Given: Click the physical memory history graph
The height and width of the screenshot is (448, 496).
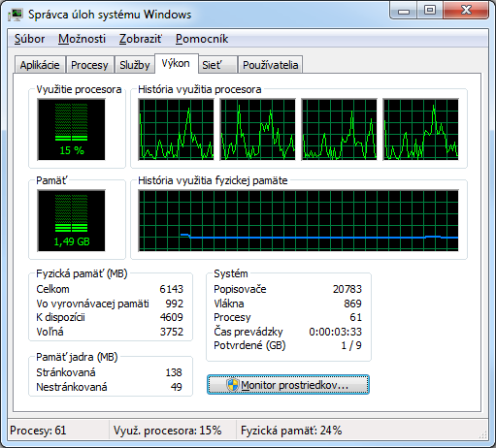Looking at the screenshot, I should pyautogui.click(x=298, y=221).
